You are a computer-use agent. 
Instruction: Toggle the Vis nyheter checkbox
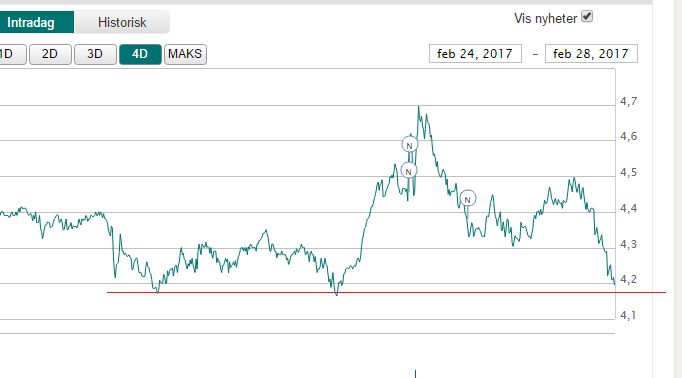click(587, 17)
